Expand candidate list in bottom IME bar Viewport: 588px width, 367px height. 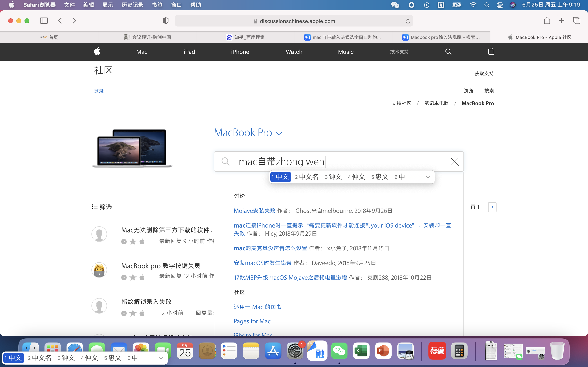(x=161, y=358)
